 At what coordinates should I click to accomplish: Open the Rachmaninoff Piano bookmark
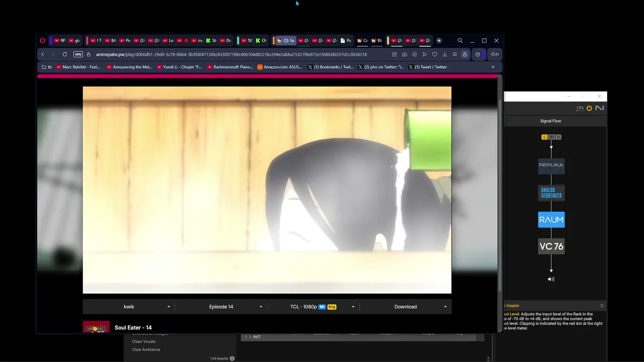point(229,67)
